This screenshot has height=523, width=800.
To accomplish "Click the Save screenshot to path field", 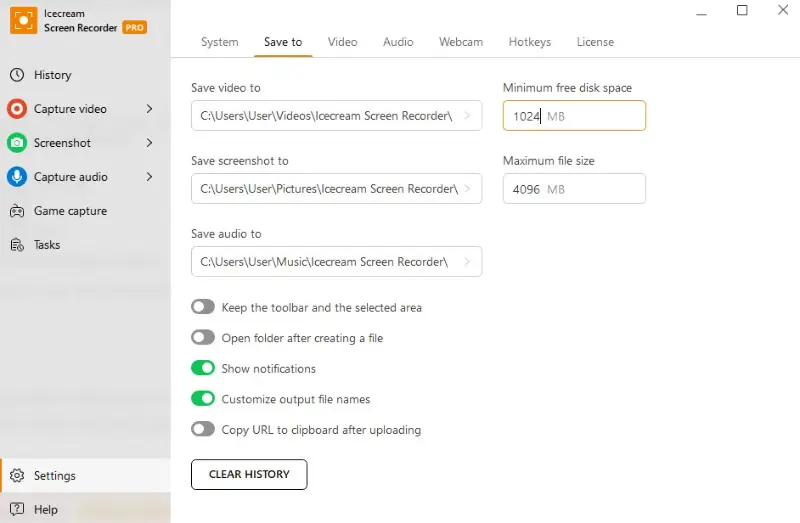I will pyautogui.click(x=336, y=189).
